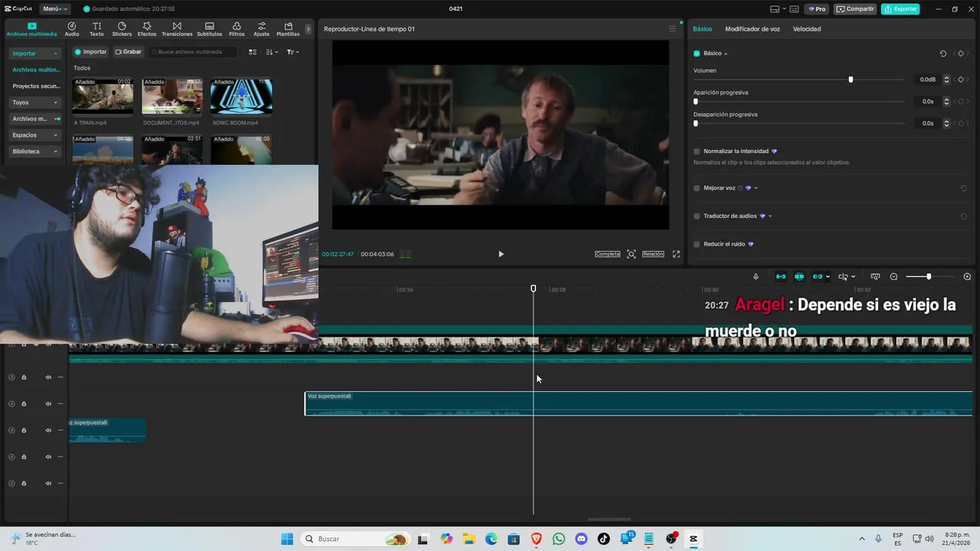Open the Audio media tab
Viewport: 980px width, 551px height.
(x=72, y=29)
